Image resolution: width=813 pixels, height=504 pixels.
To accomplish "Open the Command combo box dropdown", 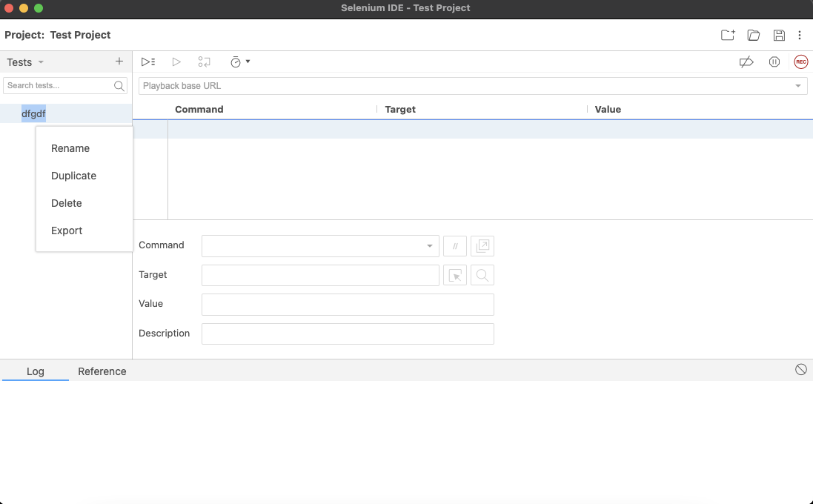I will [x=430, y=246].
